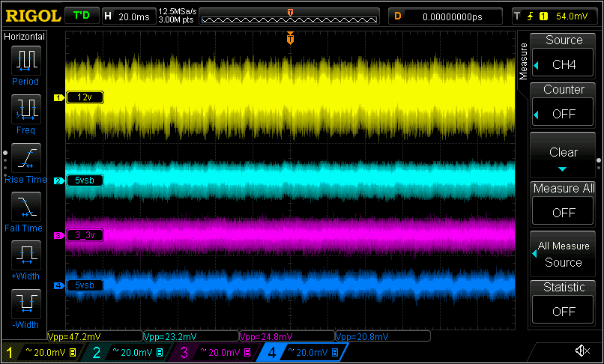
Task: Click the channel 4 ground marker
Action: (x=58, y=286)
